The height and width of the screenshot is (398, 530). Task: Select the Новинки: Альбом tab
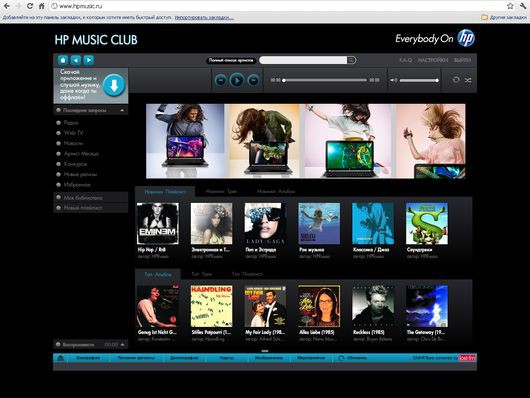tap(276, 192)
